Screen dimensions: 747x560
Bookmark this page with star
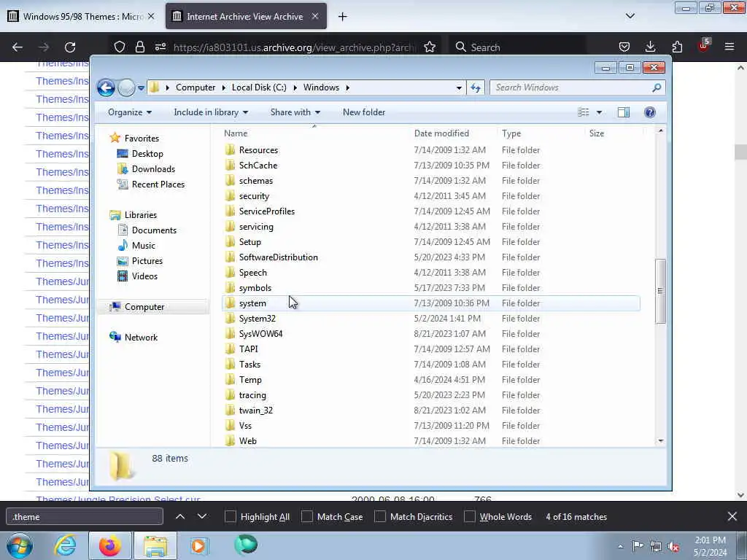(x=429, y=47)
